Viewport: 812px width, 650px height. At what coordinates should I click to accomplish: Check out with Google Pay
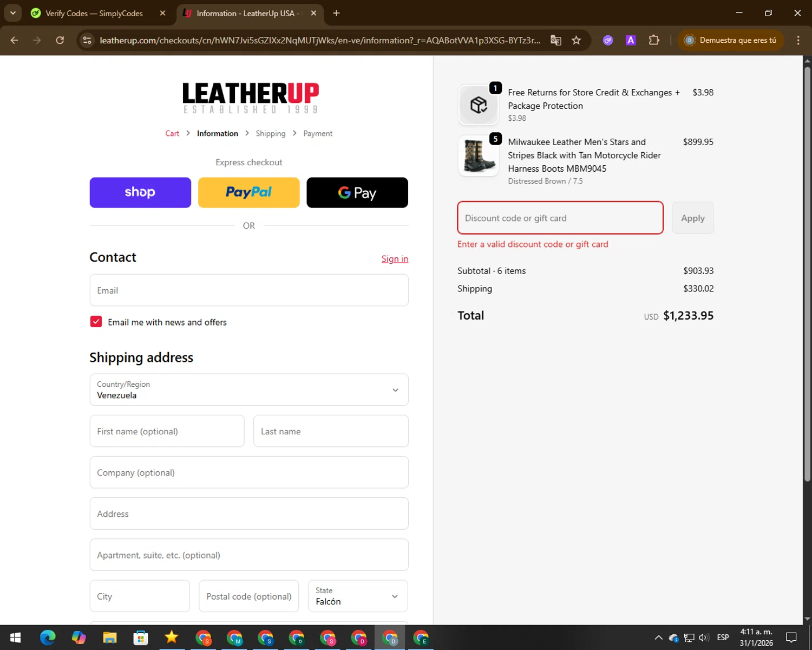point(357,193)
